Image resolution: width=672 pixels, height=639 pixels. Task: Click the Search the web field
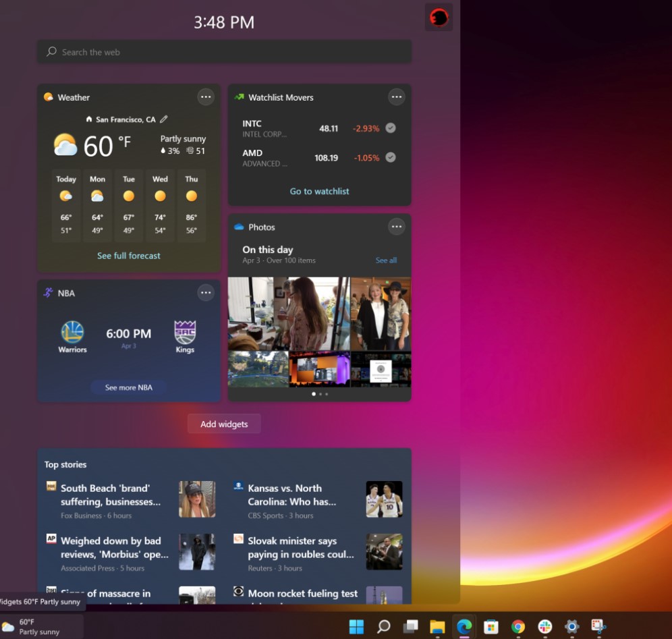pos(224,52)
